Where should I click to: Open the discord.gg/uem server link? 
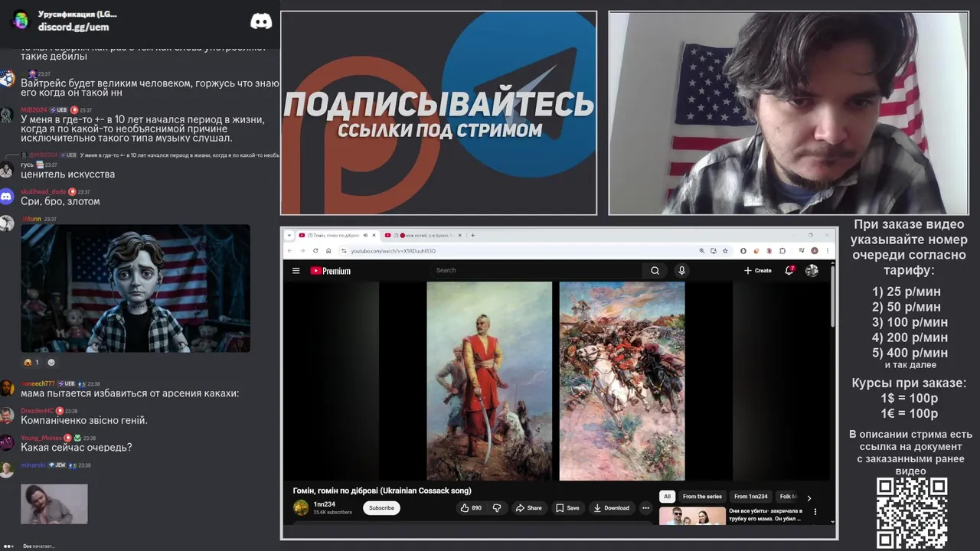tap(73, 27)
